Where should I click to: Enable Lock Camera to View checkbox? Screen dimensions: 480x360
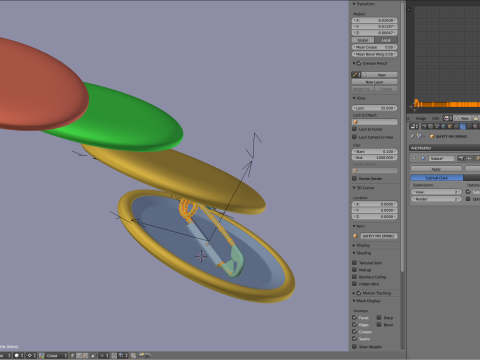click(x=355, y=137)
